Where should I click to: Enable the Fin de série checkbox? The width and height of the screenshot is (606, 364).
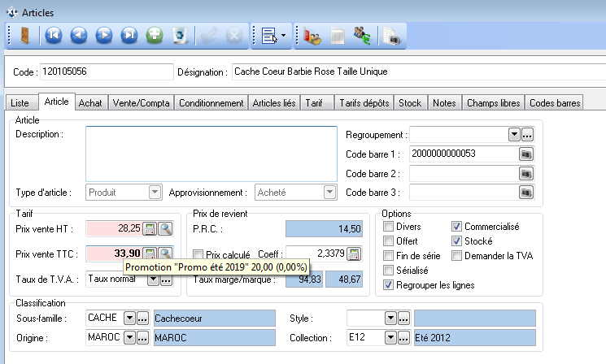point(389,256)
